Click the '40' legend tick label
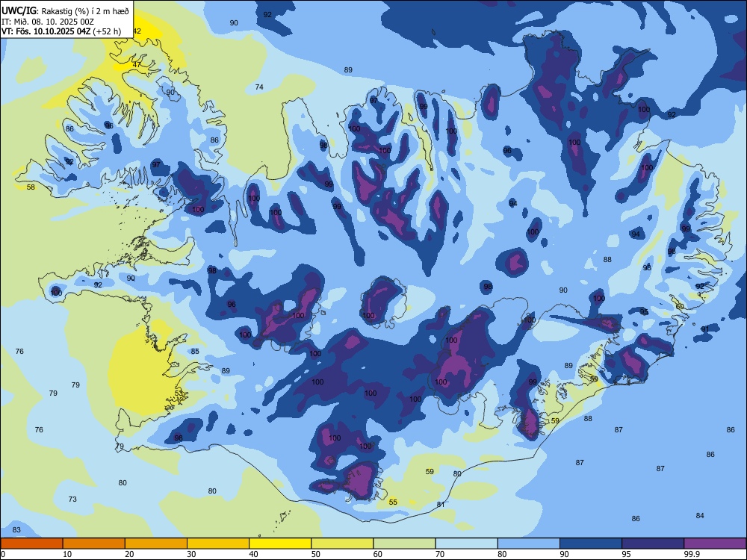 pos(253,554)
